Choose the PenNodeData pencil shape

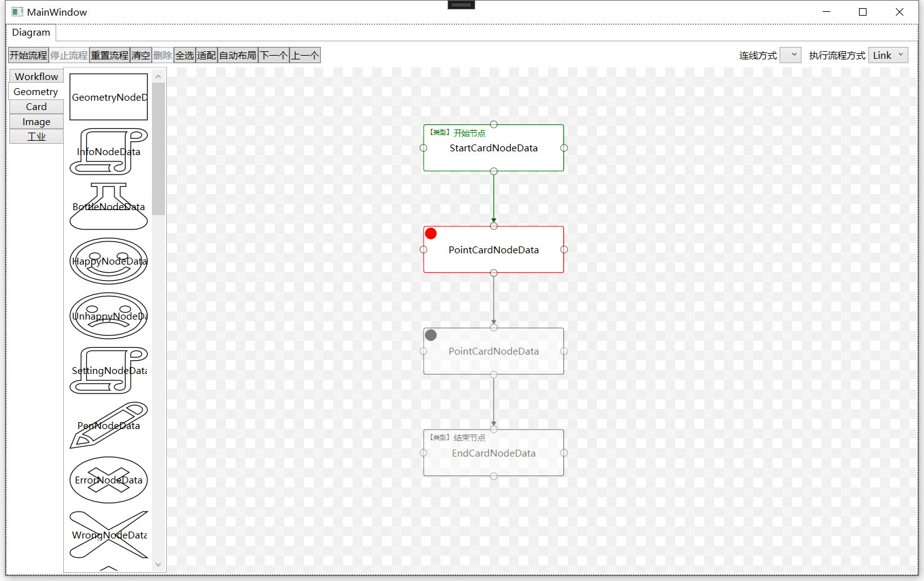109,425
